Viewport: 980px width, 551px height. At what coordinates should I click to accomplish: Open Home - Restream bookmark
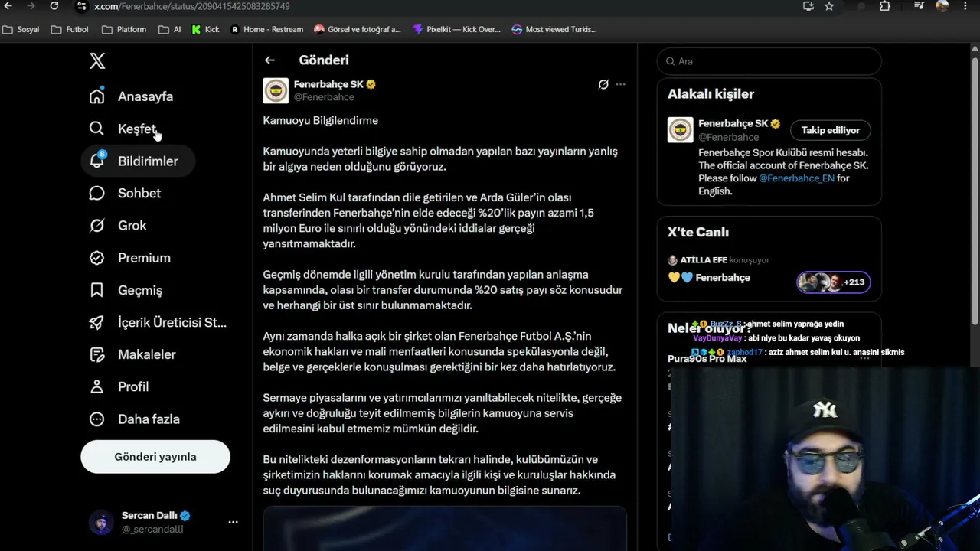click(x=267, y=30)
